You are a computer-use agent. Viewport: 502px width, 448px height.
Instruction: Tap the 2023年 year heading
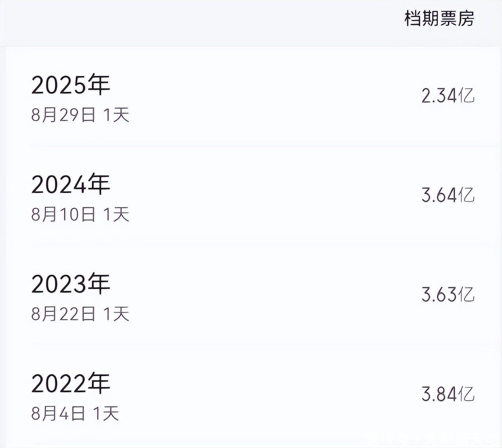click(x=70, y=284)
